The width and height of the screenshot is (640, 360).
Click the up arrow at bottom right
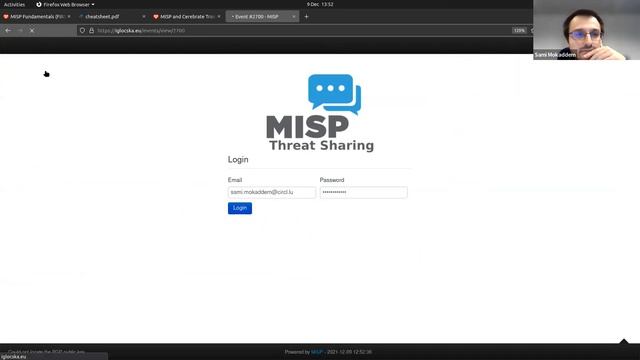(624, 341)
